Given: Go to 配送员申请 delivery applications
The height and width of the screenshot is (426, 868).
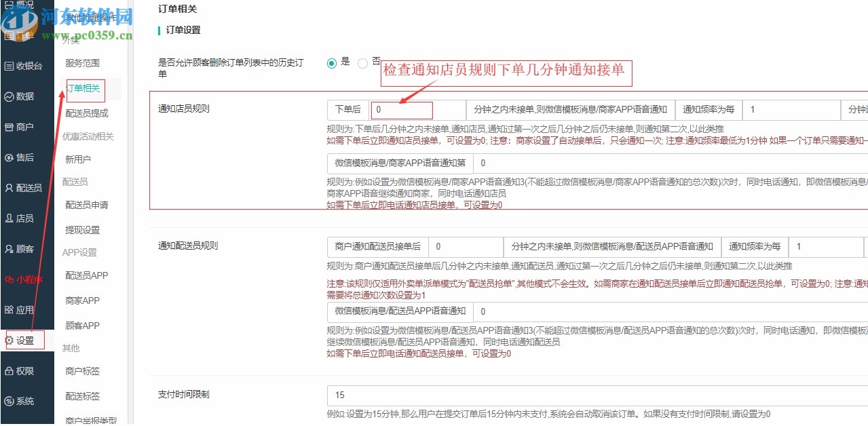Looking at the screenshot, I should pyautogui.click(x=86, y=205).
